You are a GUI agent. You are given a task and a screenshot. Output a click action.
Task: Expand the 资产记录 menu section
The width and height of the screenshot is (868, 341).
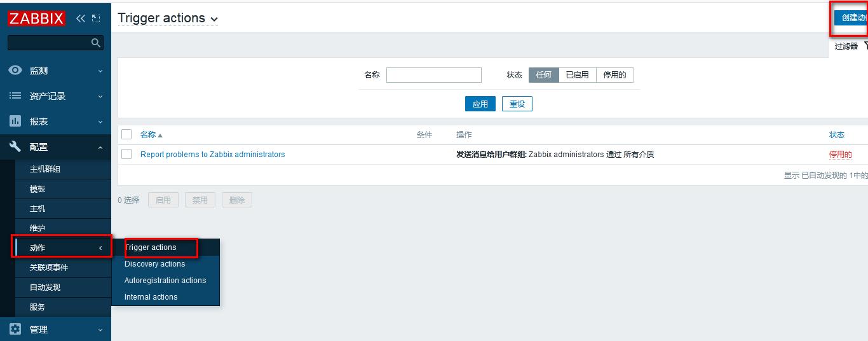(x=55, y=96)
